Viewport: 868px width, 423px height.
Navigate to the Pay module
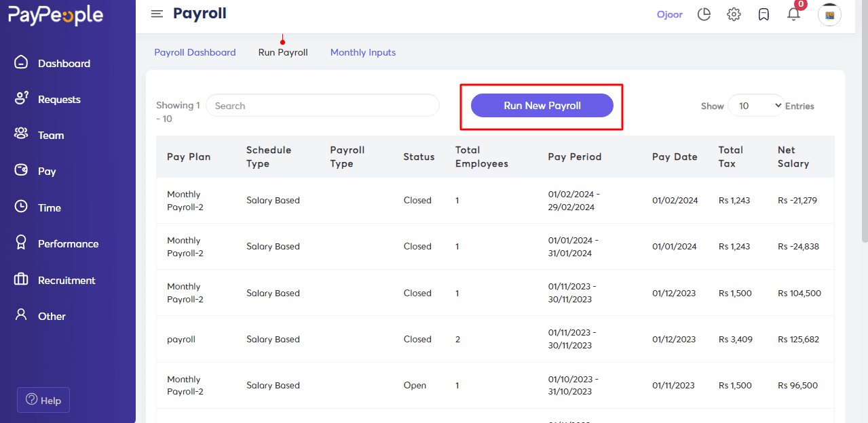46,171
